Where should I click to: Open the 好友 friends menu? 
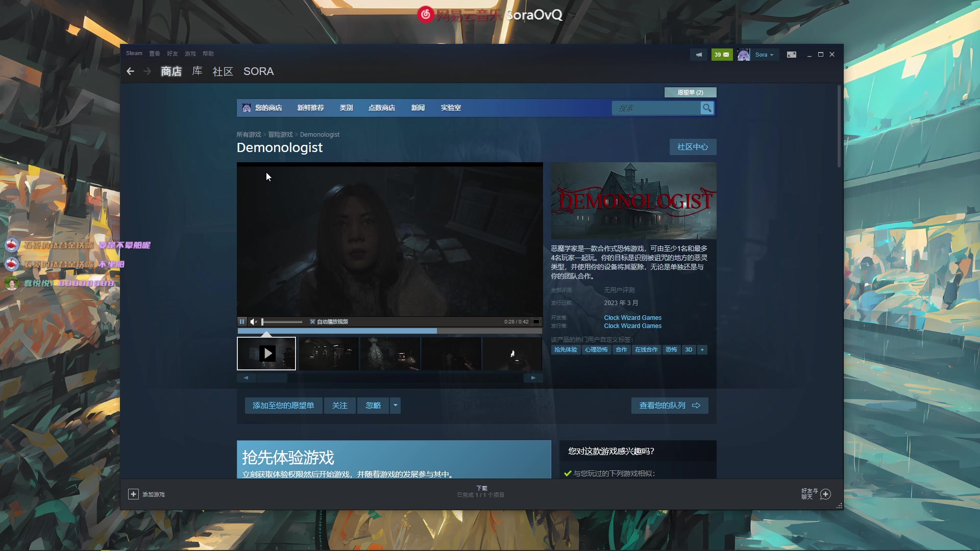(x=172, y=54)
